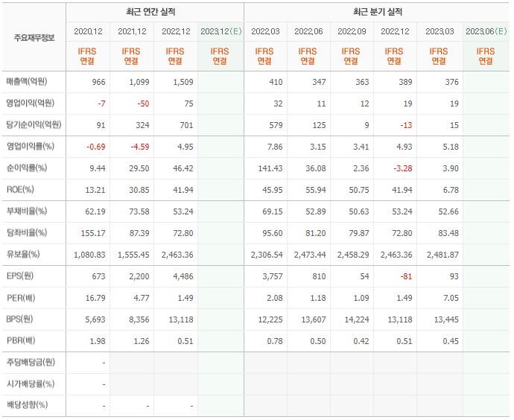Click the 2021.12 annual column header
This screenshot has height=420, width=514.
(132, 31)
